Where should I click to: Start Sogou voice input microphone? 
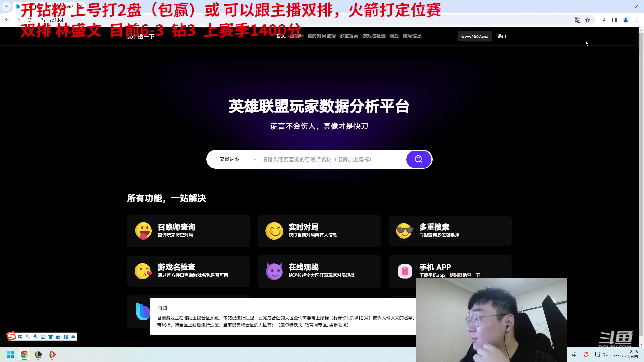(35, 337)
